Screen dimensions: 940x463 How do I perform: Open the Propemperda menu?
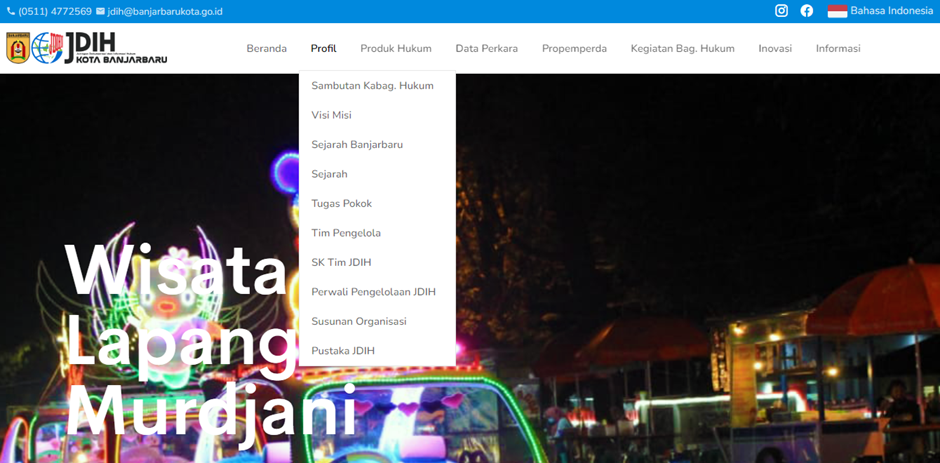[574, 48]
